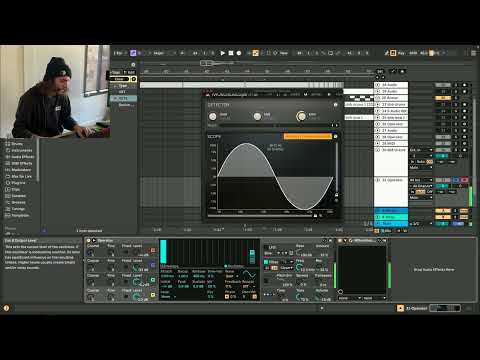Click the first knob in the DETECTOR section
This screenshot has height=360, width=480.
point(213,116)
